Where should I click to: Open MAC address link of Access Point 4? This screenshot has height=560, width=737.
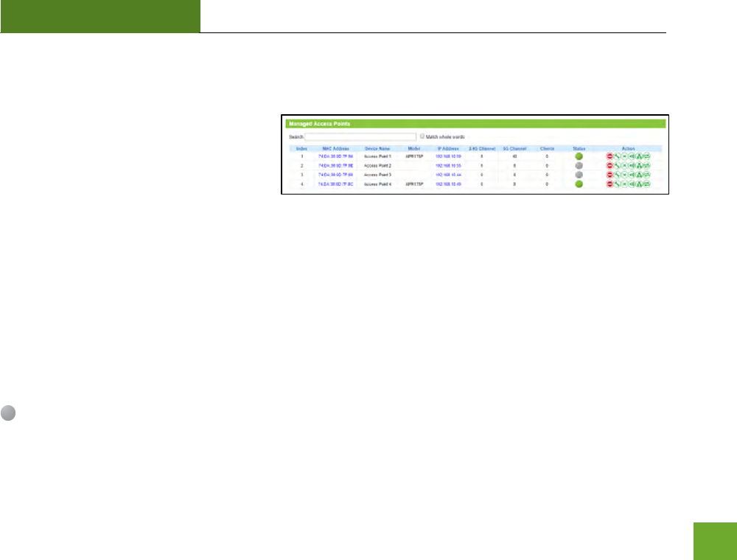click(x=335, y=184)
